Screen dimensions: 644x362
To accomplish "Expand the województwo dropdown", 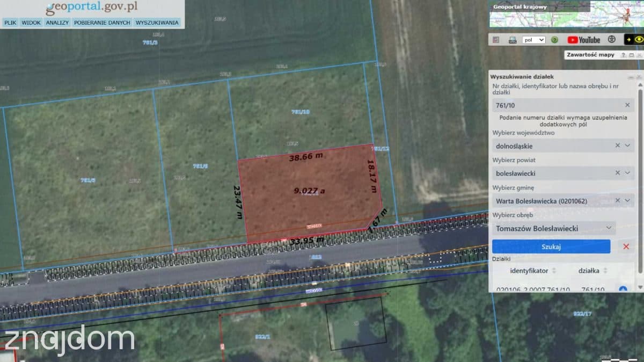I will pos(627,146).
